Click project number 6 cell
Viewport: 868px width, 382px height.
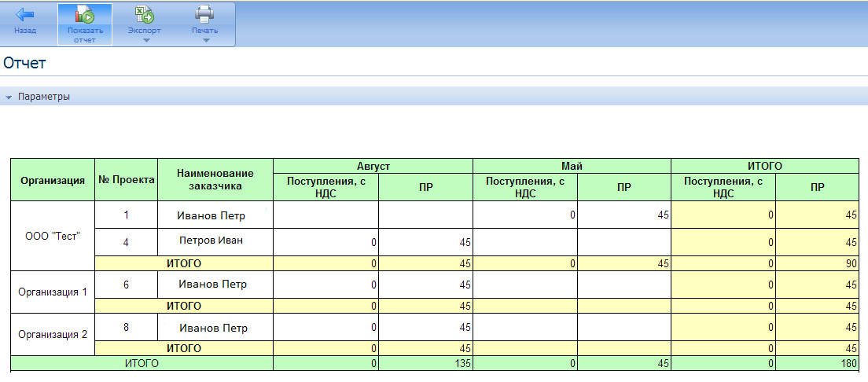pos(126,285)
